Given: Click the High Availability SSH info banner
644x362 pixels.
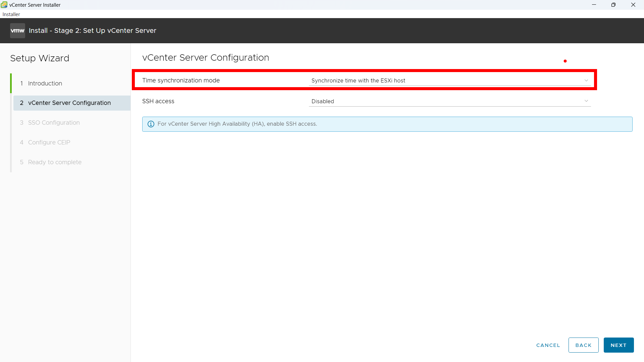Looking at the screenshot, I should (387, 124).
